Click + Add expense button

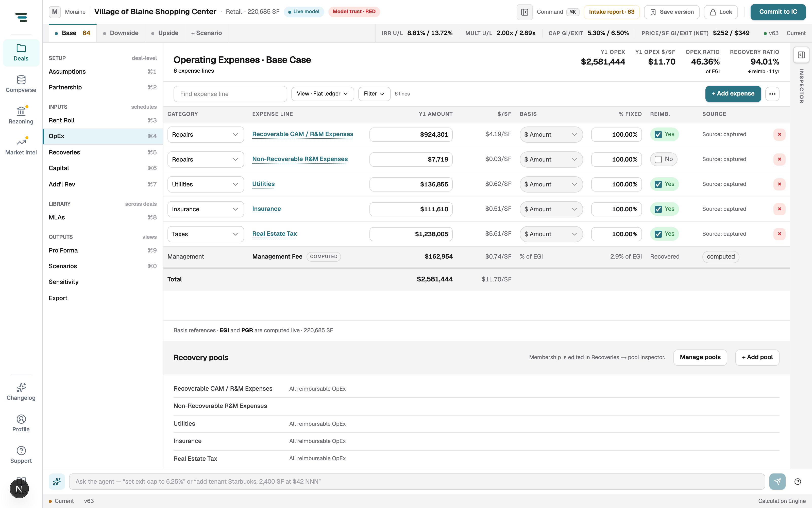733,94
